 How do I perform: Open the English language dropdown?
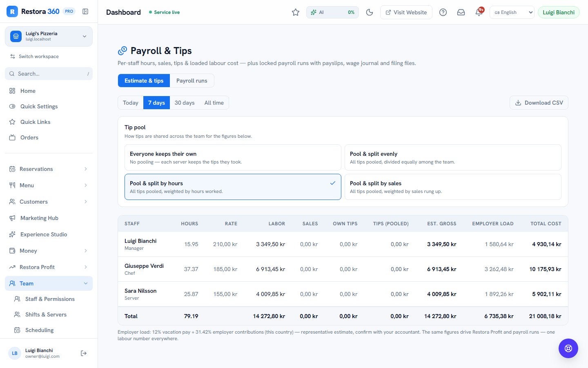click(x=512, y=12)
